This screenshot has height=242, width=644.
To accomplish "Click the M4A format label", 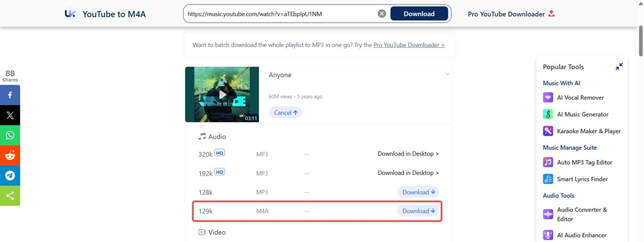I will (x=263, y=211).
